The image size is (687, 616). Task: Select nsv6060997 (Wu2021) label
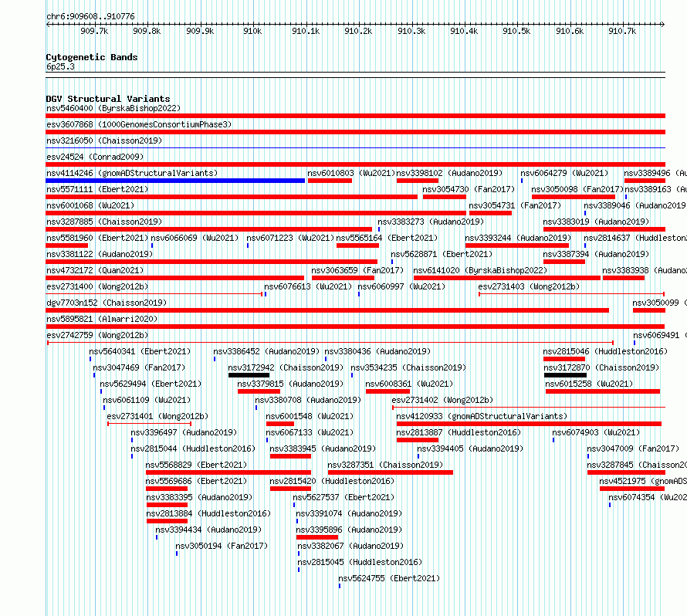(401, 286)
